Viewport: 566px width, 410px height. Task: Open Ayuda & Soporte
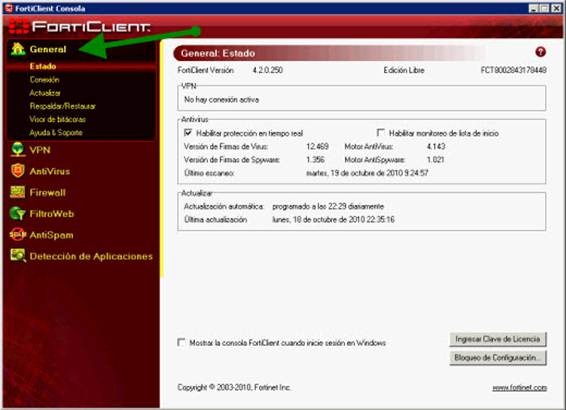point(56,132)
